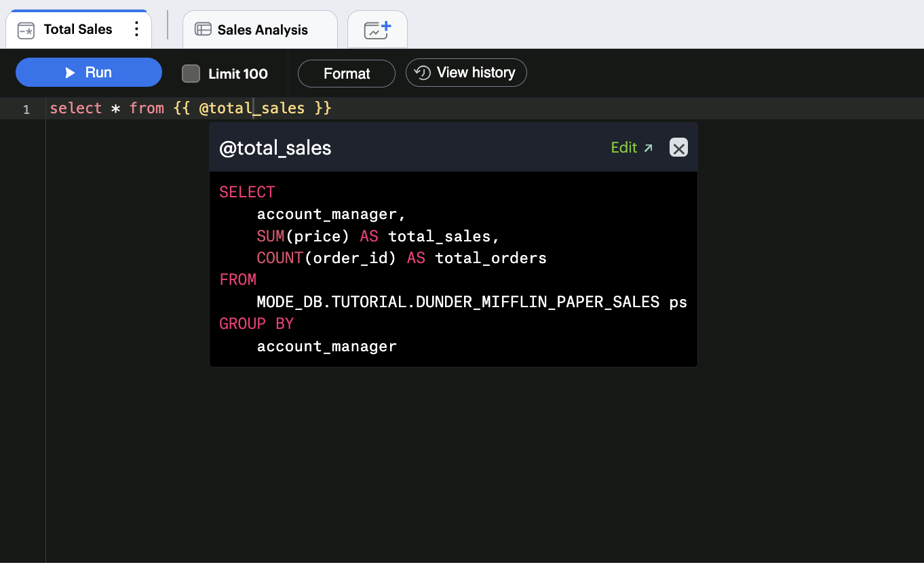The width and height of the screenshot is (924, 571).
Task: Select the Total Sales tab
Action: coord(77,29)
